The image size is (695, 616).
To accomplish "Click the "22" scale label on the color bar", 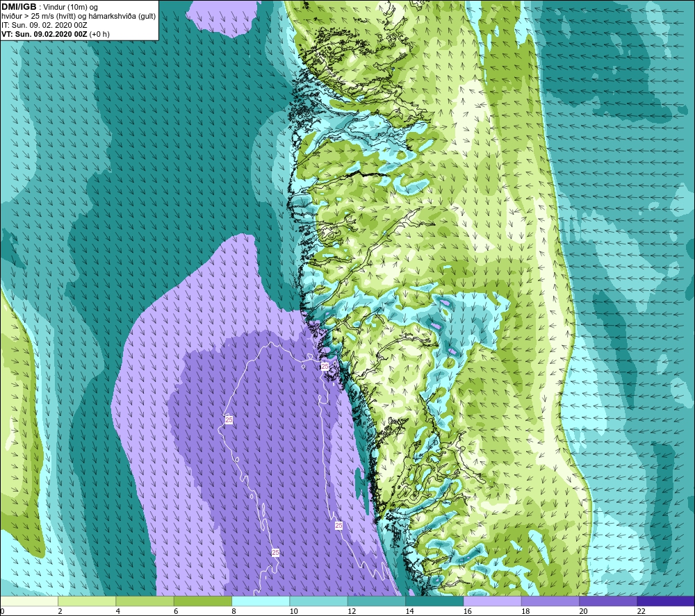I will pyautogui.click(x=641, y=611).
